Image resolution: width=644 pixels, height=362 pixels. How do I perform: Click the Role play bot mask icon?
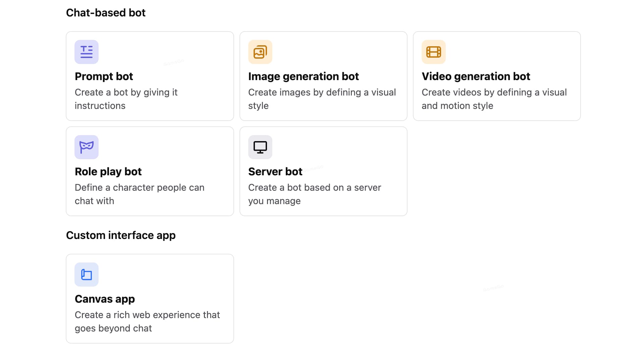click(x=87, y=147)
